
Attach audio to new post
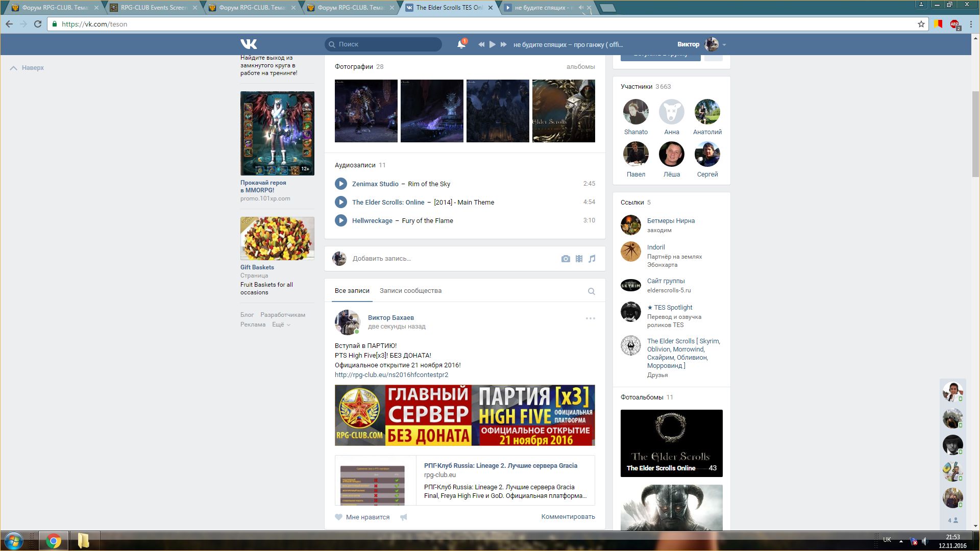592,259
